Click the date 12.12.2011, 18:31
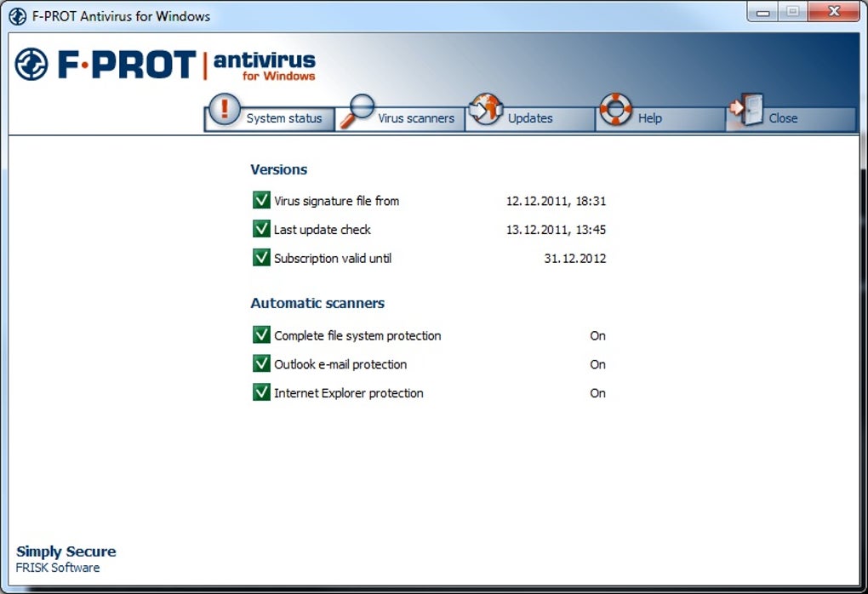 pos(556,201)
